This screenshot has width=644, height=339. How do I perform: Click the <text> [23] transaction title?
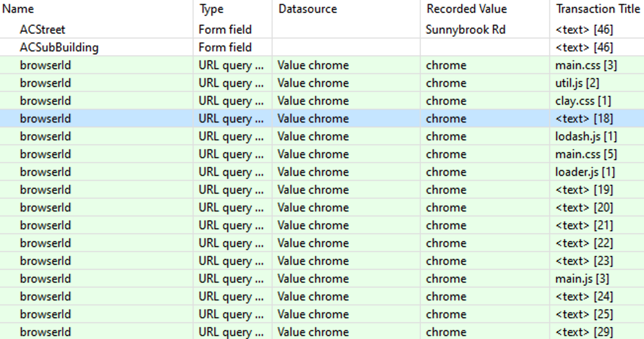pyautogui.click(x=584, y=261)
